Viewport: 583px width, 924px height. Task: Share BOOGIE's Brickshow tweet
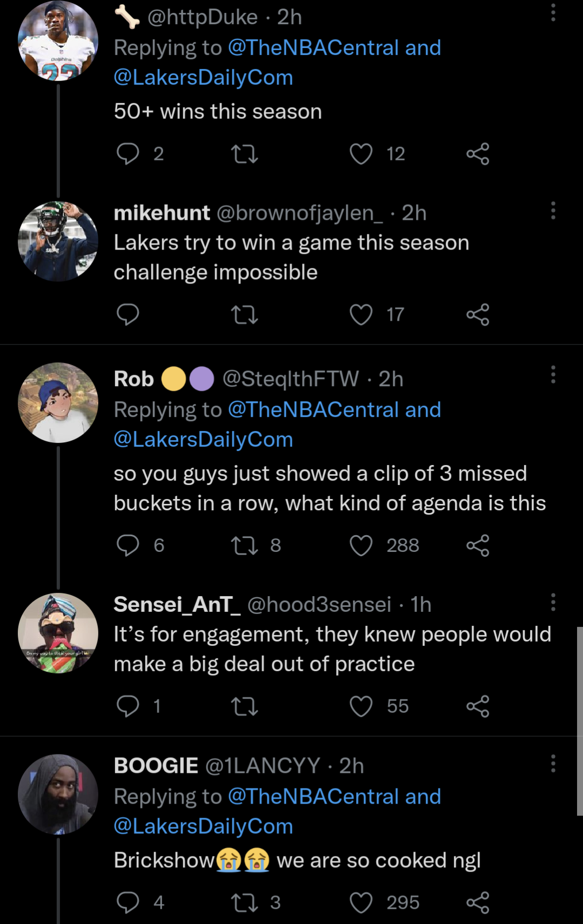pyautogui.click(x=478, y=902)
